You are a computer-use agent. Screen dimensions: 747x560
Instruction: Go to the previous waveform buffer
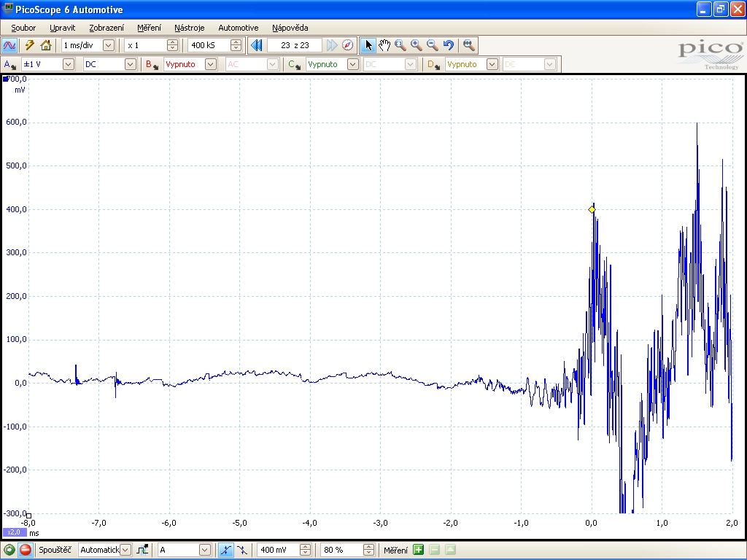click(256, 45)
